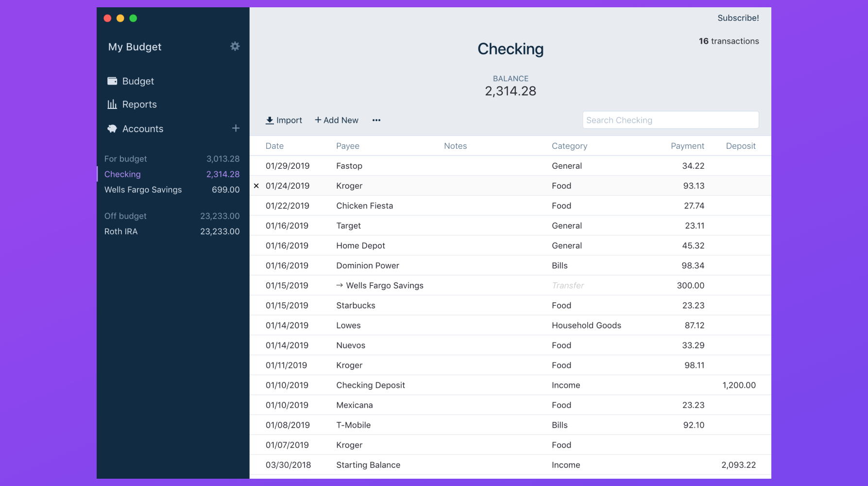Add a new account with plus icon
The image size is (868, 486).
point(236,128)
